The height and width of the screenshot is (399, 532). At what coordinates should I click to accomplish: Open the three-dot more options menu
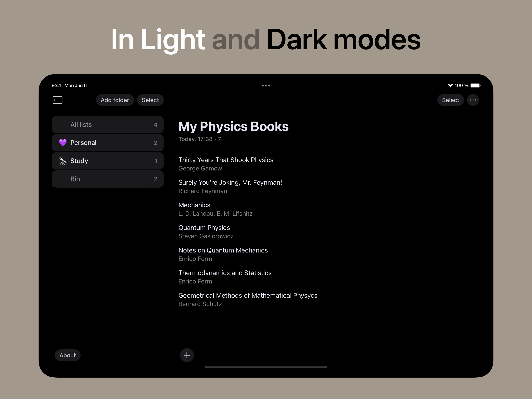473,100
